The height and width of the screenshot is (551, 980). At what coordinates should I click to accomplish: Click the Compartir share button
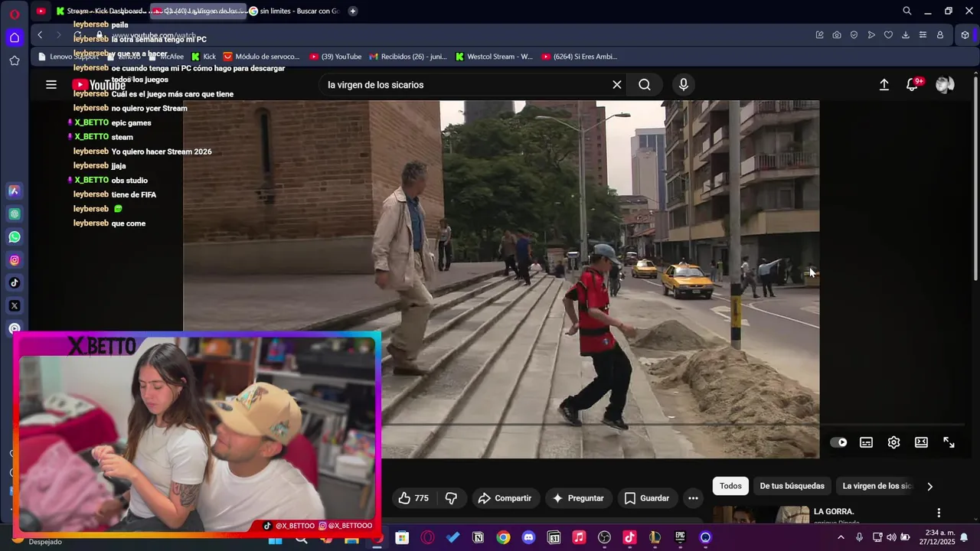(x=505, y=498)
